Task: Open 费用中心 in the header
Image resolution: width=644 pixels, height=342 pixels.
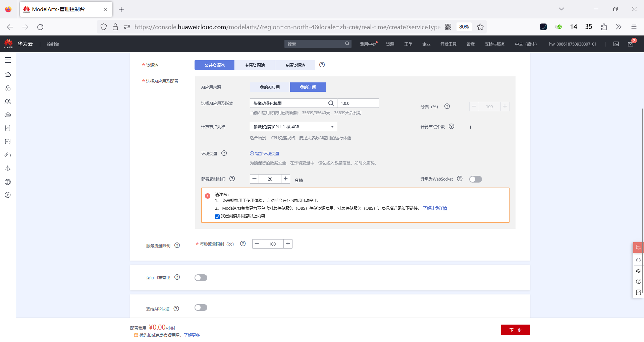Action: point(368,44)
